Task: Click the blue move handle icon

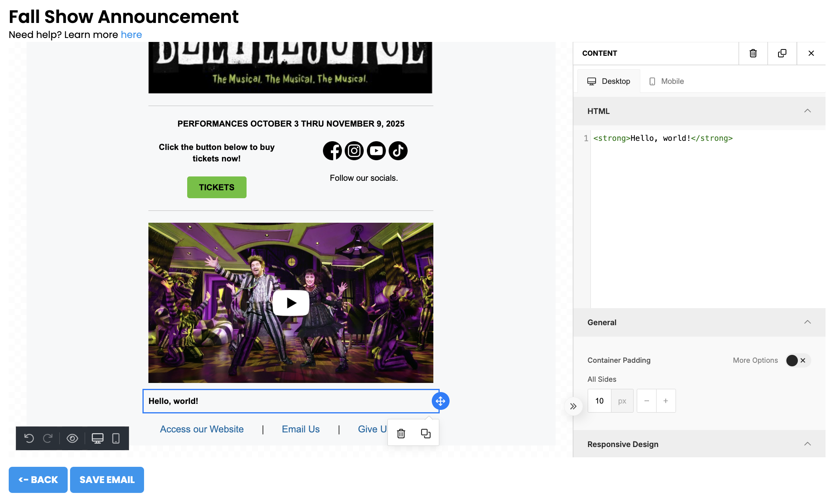Action: (x=440, y=401)
